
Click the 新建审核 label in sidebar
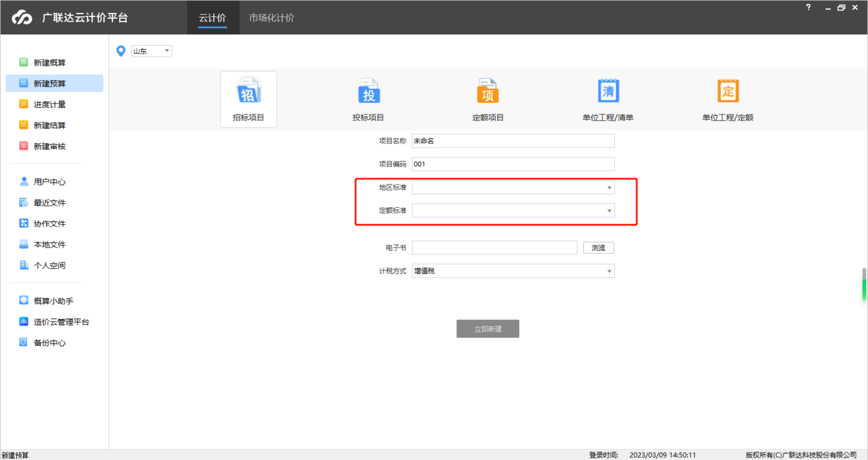tap(50, 146)
